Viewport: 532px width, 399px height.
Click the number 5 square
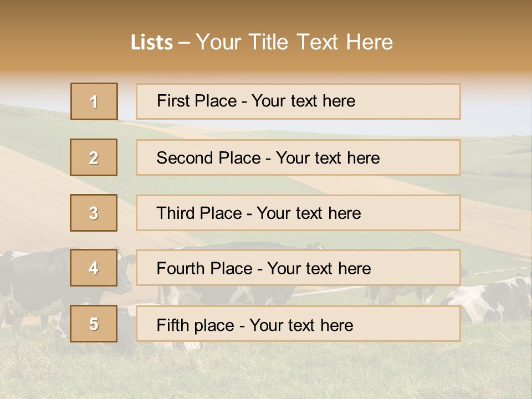click(x=94, y=324)
